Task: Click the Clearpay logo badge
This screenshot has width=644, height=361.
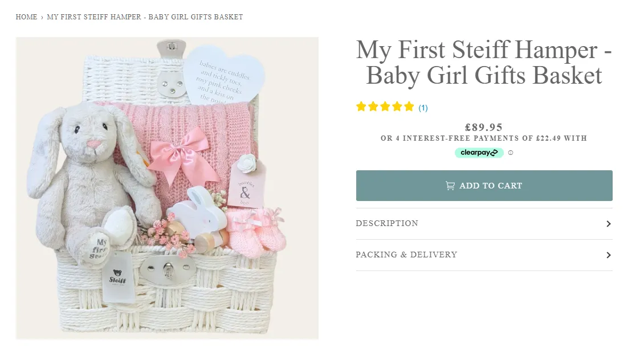Action: pos(479,152)
